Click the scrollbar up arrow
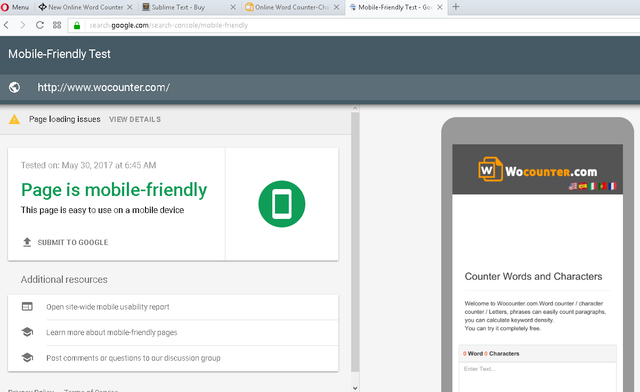The width and height of the screenshot is (640, 392). click(x=355, y=108)
